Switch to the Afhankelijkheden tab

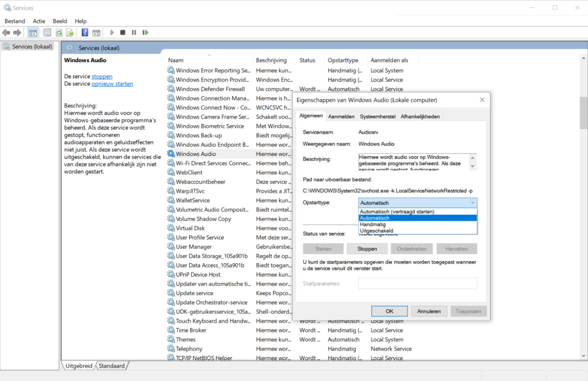(420, 116)
